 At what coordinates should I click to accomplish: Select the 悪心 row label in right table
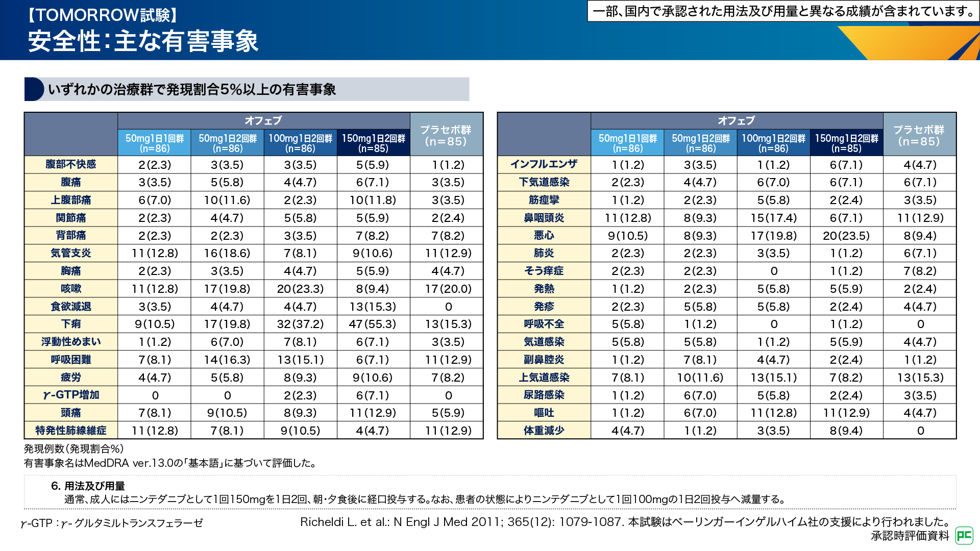tap(544, 235)
